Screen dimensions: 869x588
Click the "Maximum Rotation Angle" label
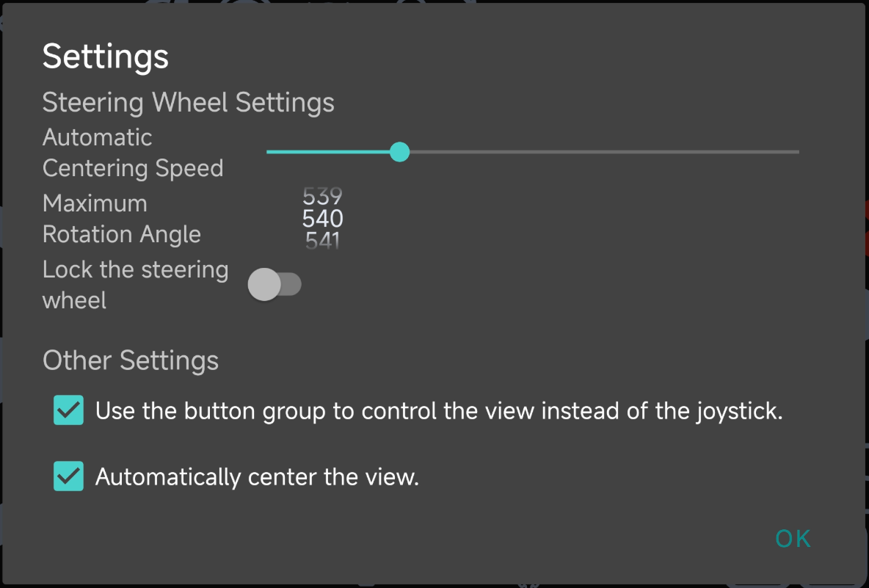(122, 219)
